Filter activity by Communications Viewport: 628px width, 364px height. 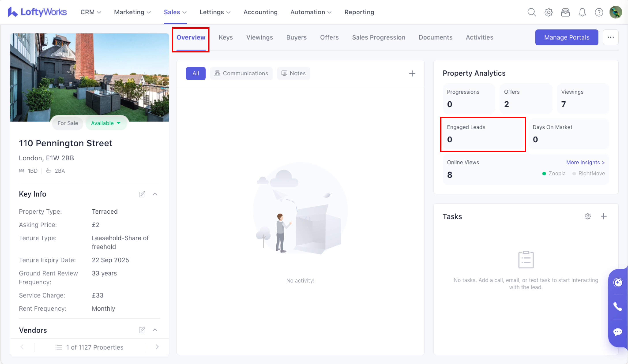point(241,73)
